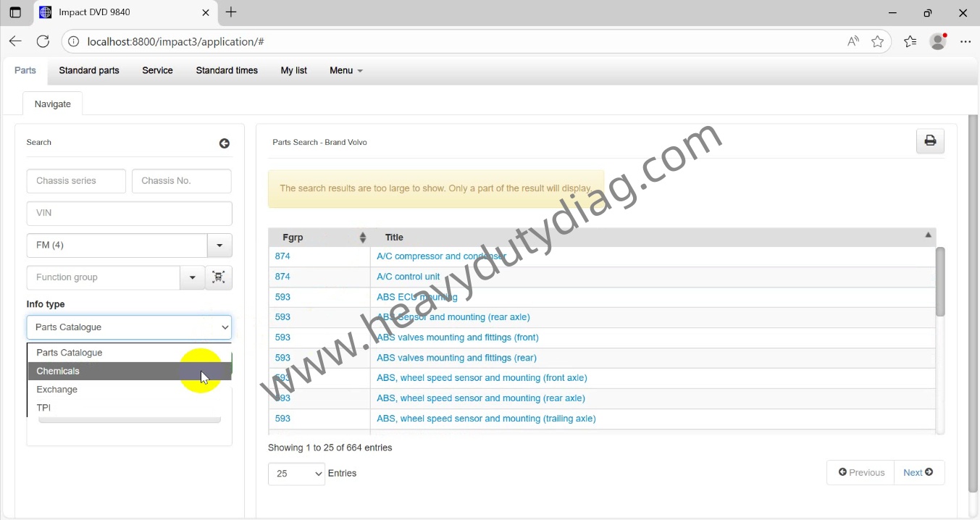
Task: Open the truck chassis selector icon
Action: [219, 277]
